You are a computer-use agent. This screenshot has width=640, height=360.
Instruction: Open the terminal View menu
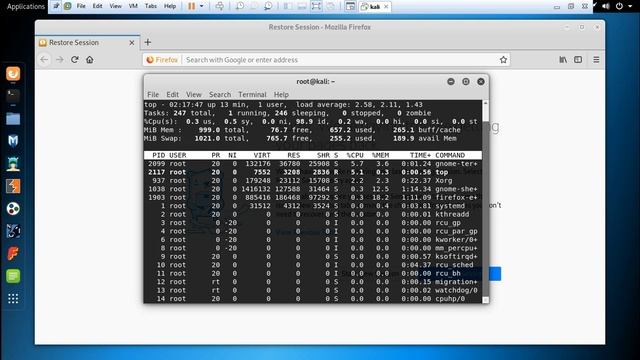click(x=193, y=94)
